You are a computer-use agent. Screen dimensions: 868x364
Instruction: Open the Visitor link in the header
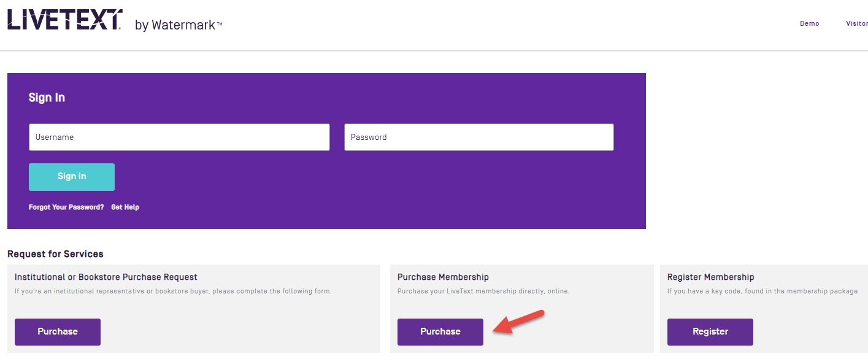click(x=857, y=23)
